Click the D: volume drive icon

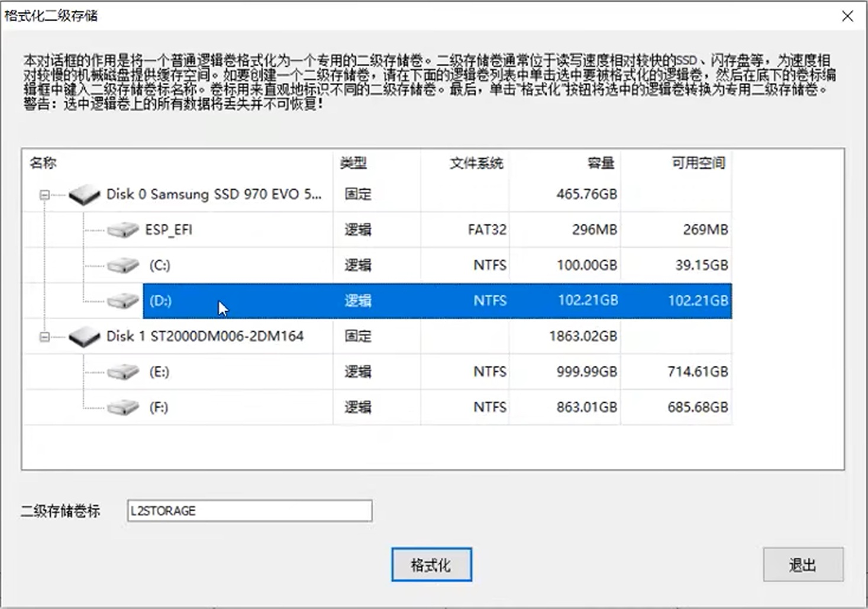coord(123,301)
